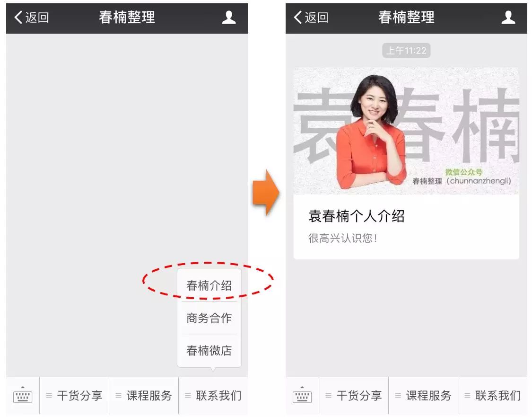The height and width of the screenshot is (417, 532).
Task: Go back with 返回 on right screen
Action: click(311, 18)
